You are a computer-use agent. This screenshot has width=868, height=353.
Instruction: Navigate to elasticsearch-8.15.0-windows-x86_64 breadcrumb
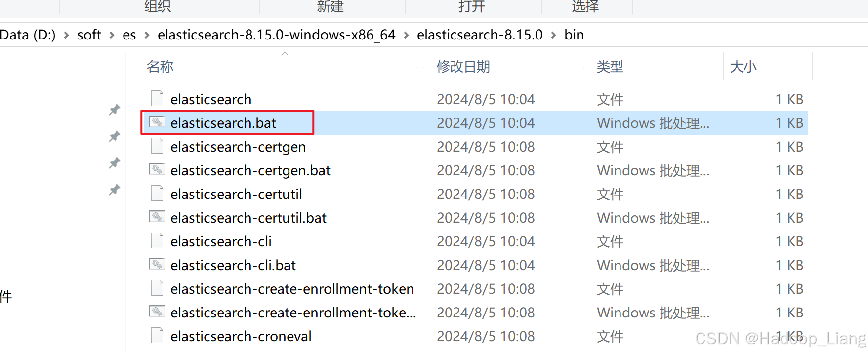[277, 35]
